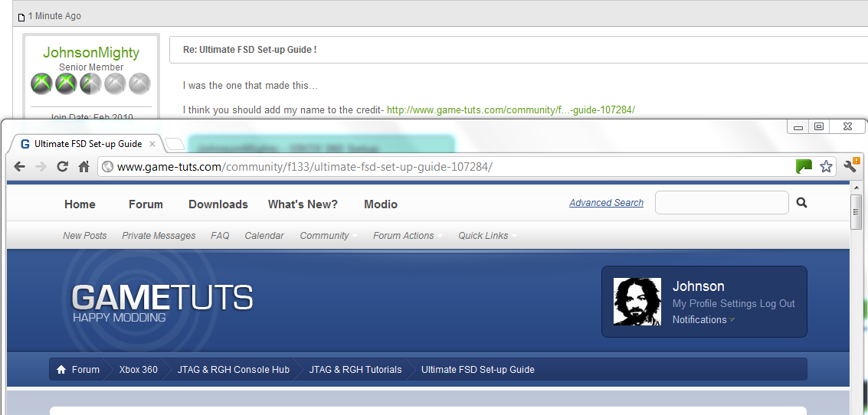Open the Home menu item
The height and width of the screenshot is (415, 868).
pyautogui.click(x=80, y=204)
